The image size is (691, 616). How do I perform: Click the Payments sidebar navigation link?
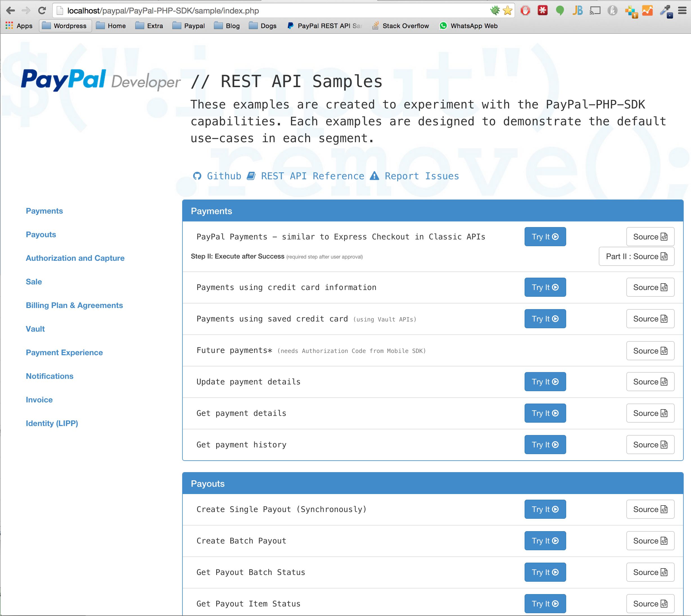click(x=44, y=210)
